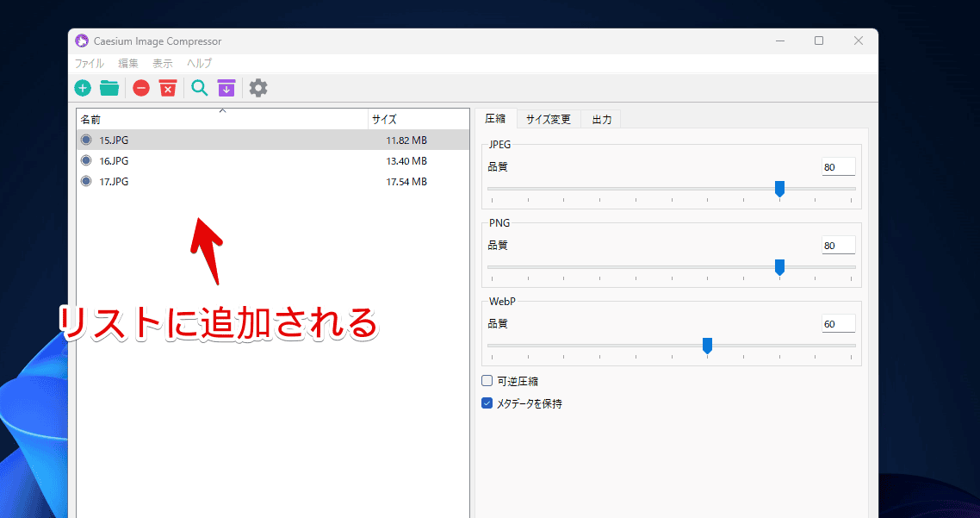Viewport: 980px width, 518px height.
Task: Open settings via the gear icon
Action: coord(258,88)
